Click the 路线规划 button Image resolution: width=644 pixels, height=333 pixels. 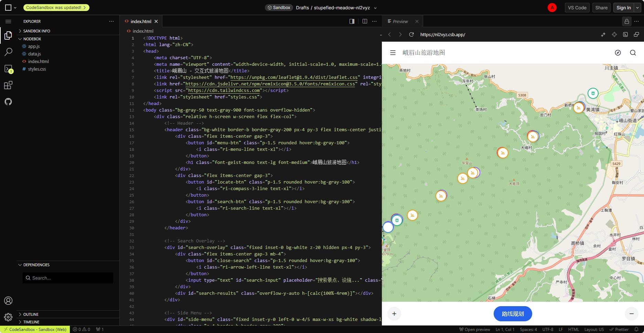[x=513, y=314]
